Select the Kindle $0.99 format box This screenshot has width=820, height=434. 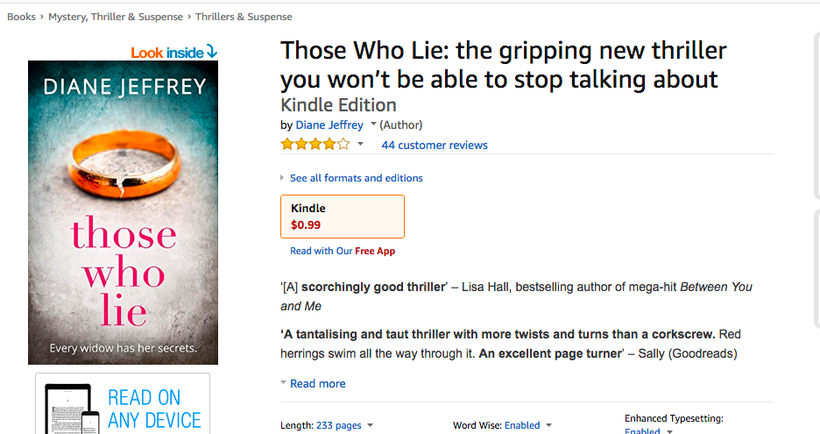pos(343,216)
